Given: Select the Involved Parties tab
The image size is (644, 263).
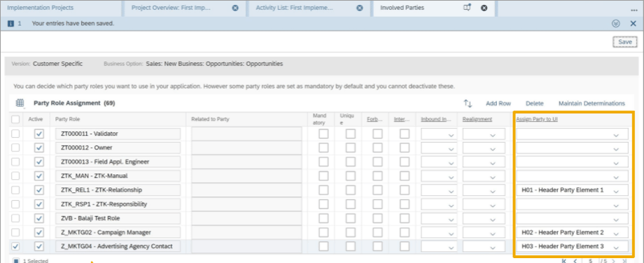Looking at the screenshot, I should 402,8.
